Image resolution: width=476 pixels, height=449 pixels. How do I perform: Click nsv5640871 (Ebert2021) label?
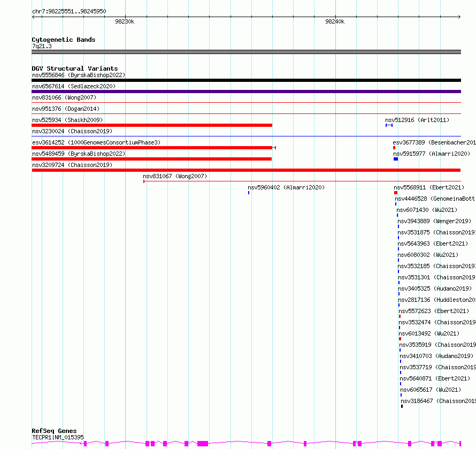[435, 378]
